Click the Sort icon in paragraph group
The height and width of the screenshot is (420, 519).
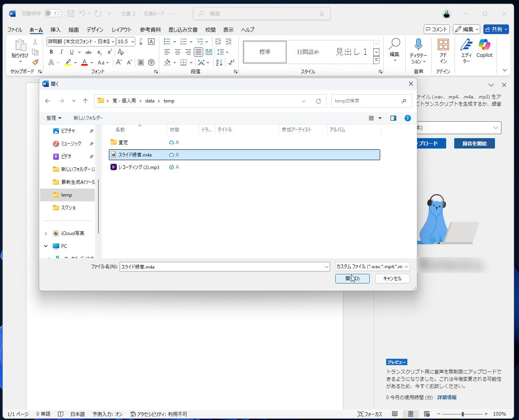(219, 62)
